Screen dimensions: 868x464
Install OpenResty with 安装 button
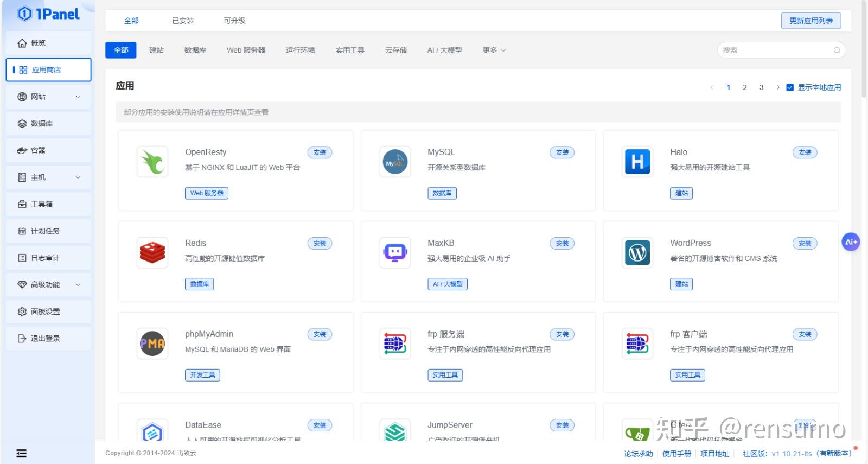[x=320, y=152]
